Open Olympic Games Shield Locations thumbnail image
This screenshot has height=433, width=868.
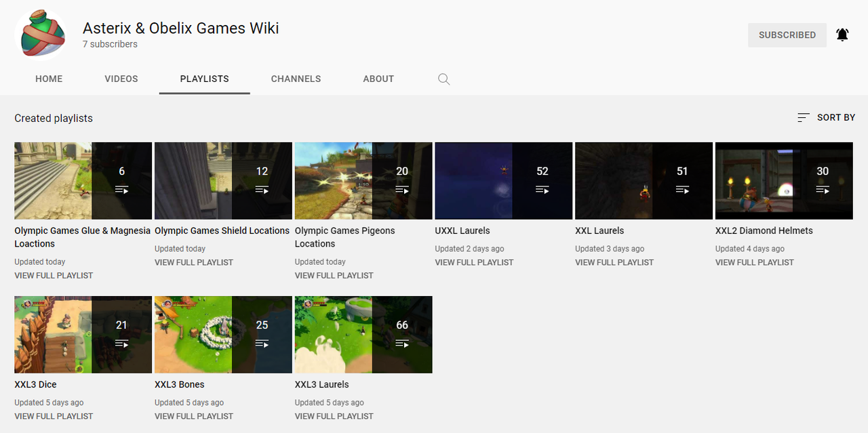[223, 181]
